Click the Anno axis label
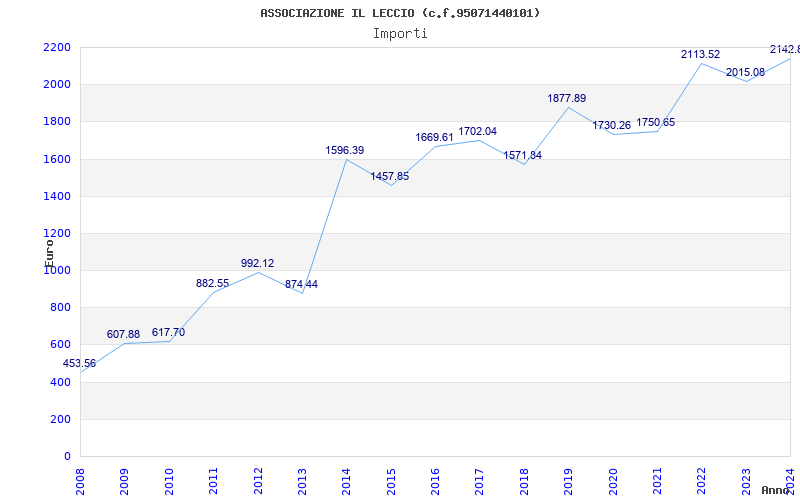Screen dimensions: 800x500 point(775,491)
